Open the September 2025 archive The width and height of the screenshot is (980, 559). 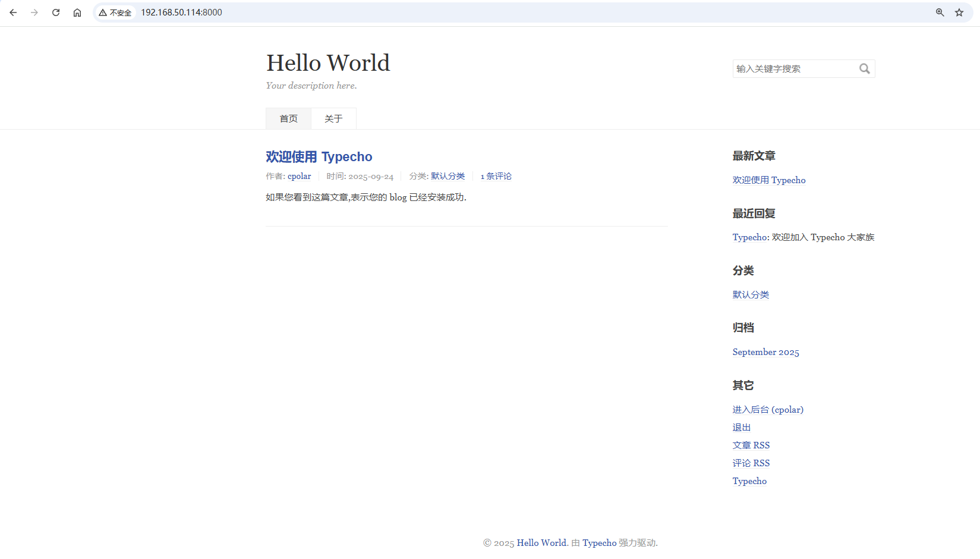[x=766, y=352]
